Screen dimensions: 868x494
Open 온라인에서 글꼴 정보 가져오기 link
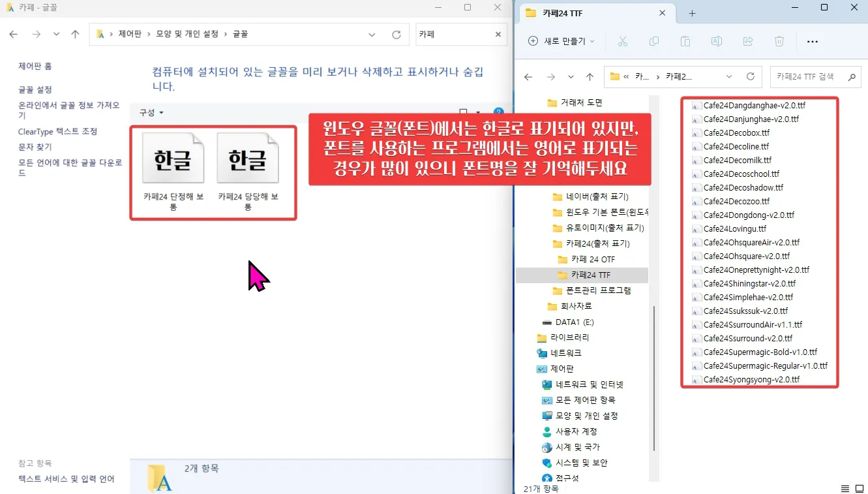click(x=69, y=110)
